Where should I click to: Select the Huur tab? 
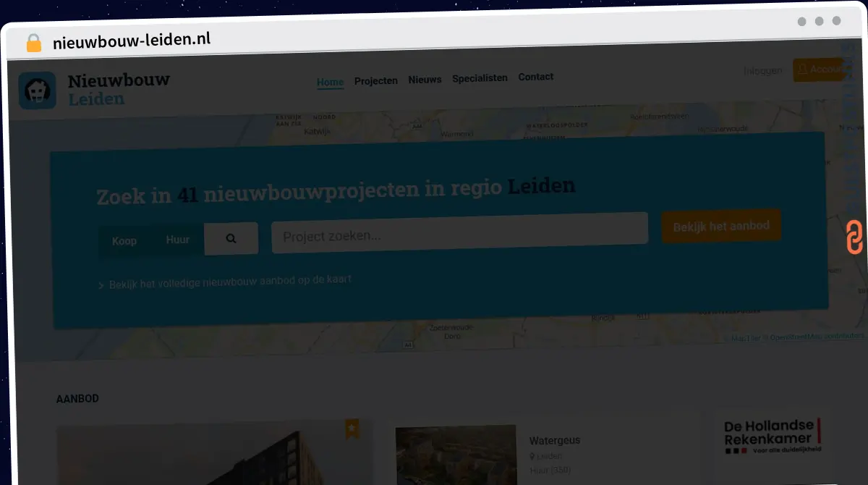click(x=178, y=240)
